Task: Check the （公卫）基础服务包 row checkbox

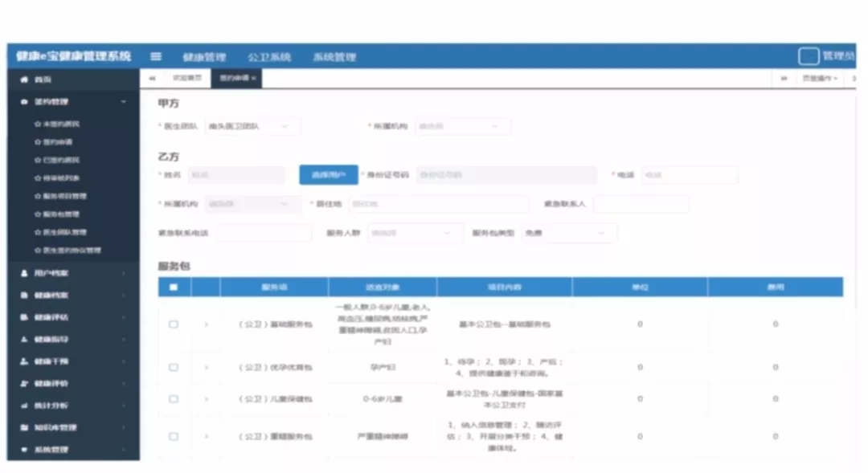Action: 173,324
